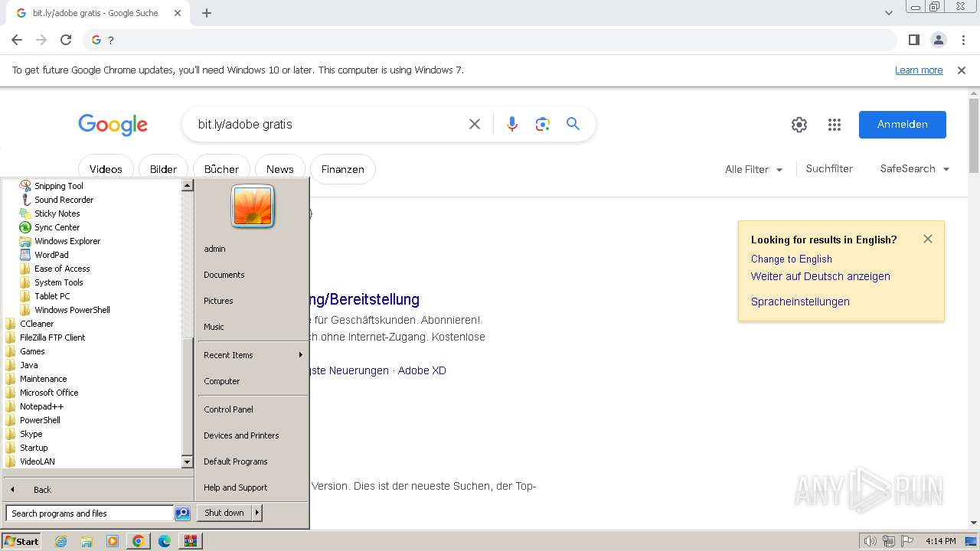Open Default Programs
Viewport: 980px width, 551px height.
point(236,461)
